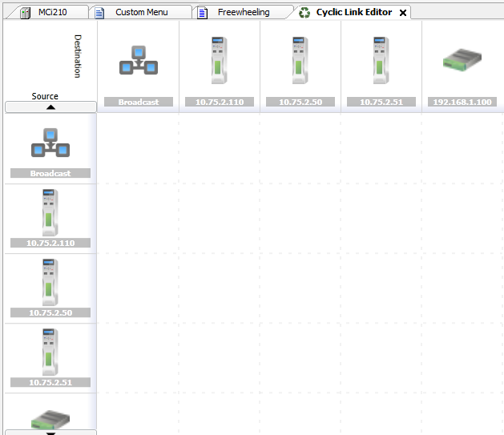Click the Freewheeling tab document icon

(x=202, y=13)
